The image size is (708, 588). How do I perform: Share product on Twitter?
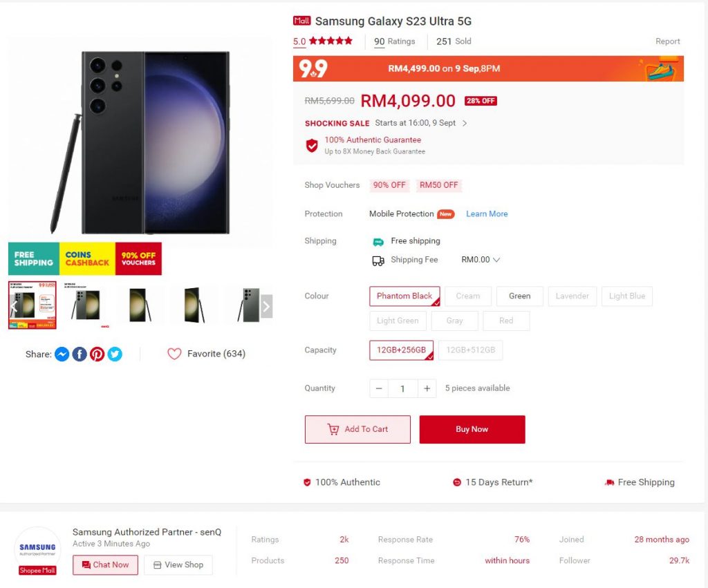[x=115, y=354]
